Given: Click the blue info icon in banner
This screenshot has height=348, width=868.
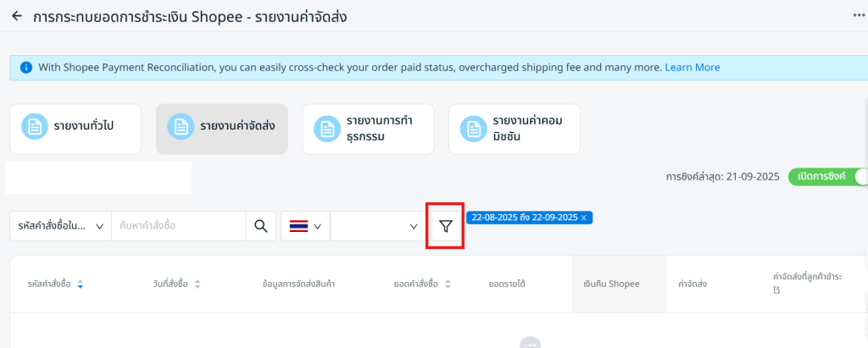Looking at the screenshot, I should (25, 67).
